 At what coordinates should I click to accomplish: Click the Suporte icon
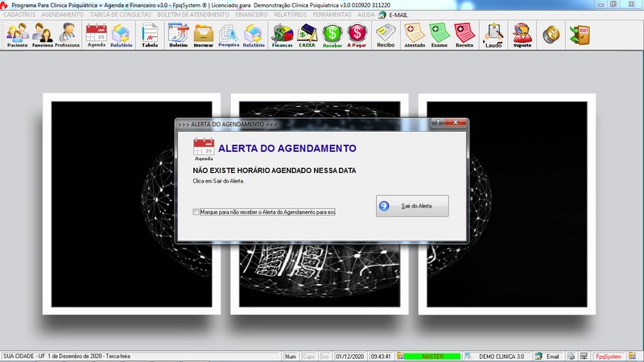pyautogui.click(x=522, y=35)
